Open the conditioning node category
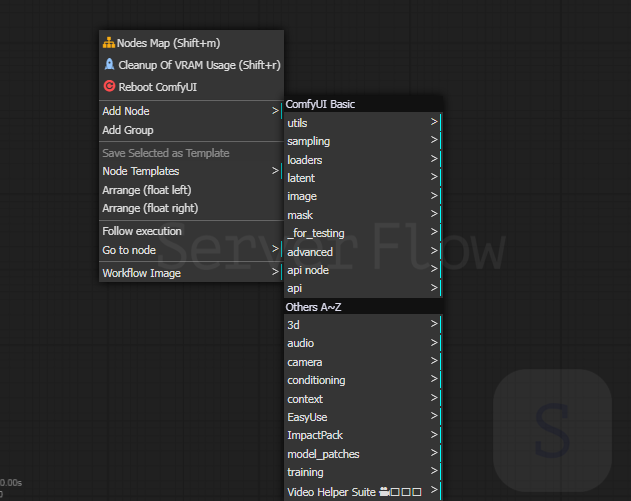The image size is (631, 501). tap(363, 380)
